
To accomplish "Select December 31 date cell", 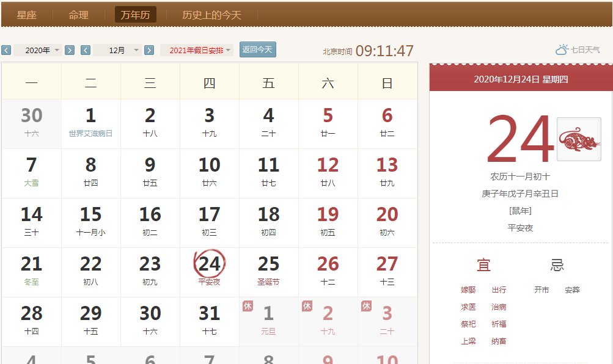I will pyautogui.click(x=210, y=322).
